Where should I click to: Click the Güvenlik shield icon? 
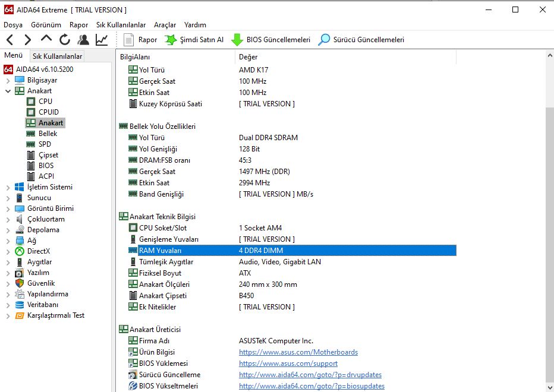[x=20, y=283]
